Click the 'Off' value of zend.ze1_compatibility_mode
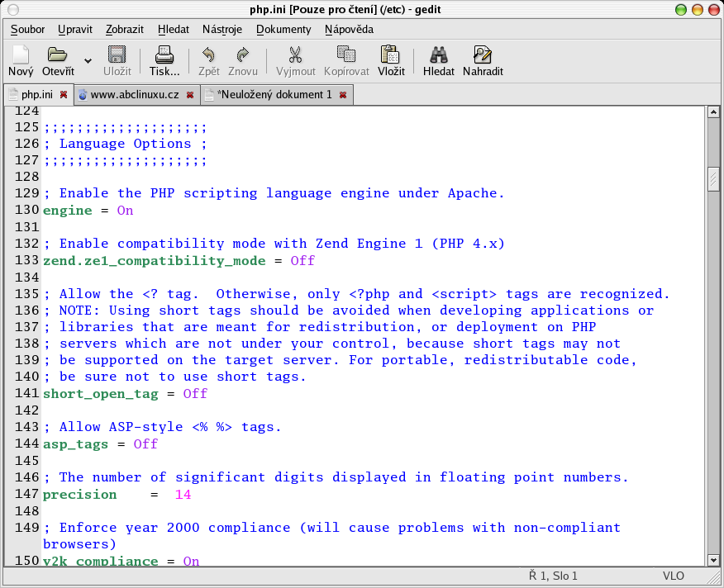Viewport: 724px width, 588px height. tap(302, 261)
